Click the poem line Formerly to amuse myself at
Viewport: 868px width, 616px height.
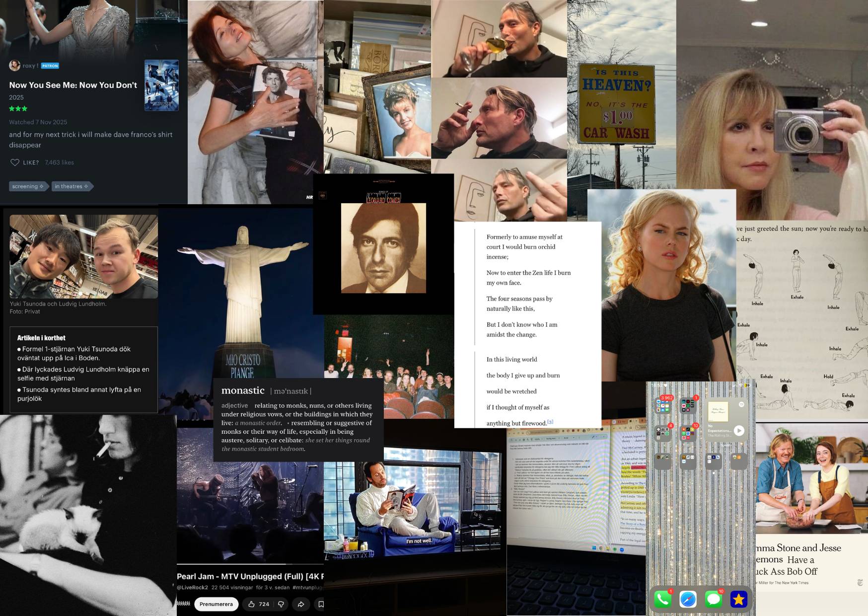tap(524, 237)
